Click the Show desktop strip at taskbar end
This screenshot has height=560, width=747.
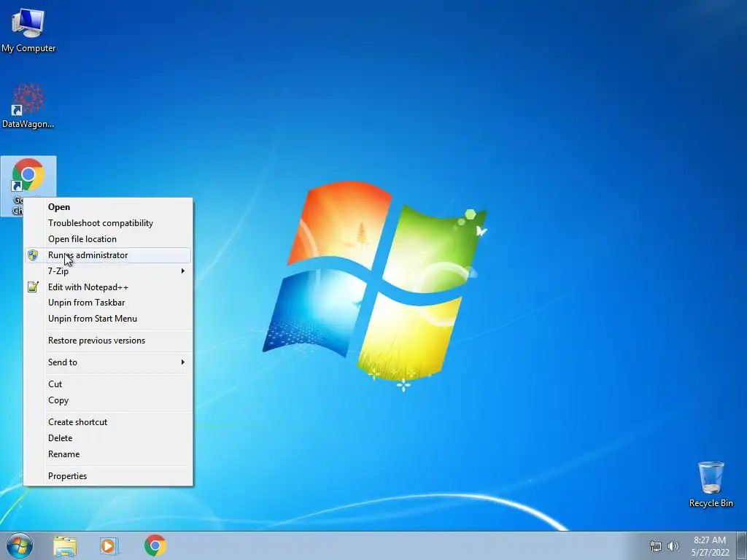click(x=742, y=545)
